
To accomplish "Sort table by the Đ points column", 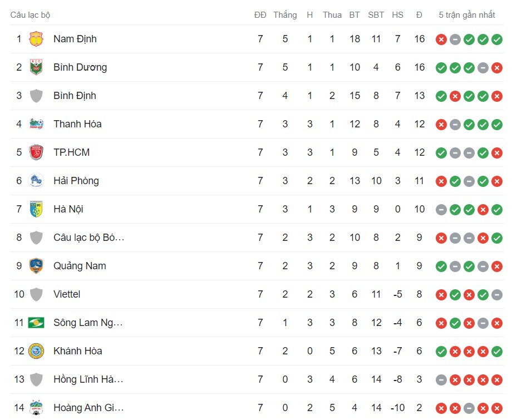I will [419, 15].
